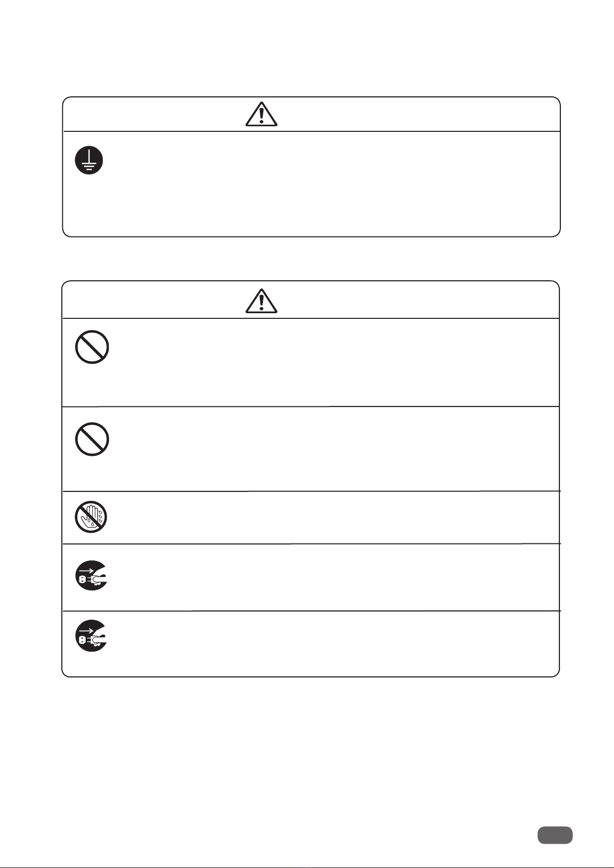Click the gray page number badge
This screenshot has width=614, height=868.
(555, 835)
